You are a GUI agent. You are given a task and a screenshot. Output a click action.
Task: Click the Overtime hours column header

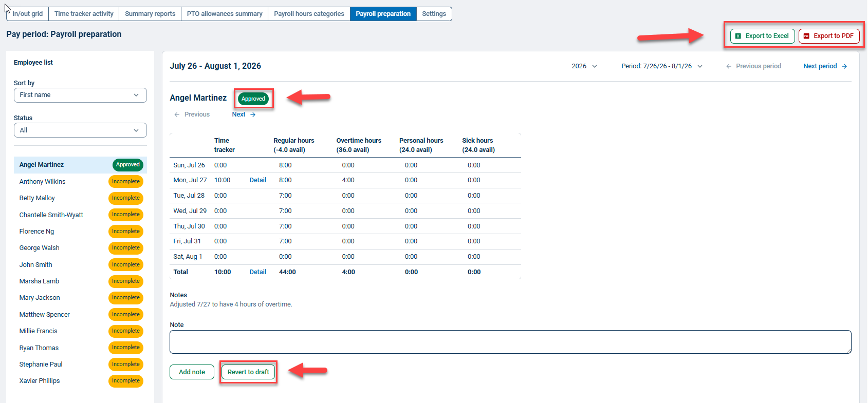pos(359,145)
